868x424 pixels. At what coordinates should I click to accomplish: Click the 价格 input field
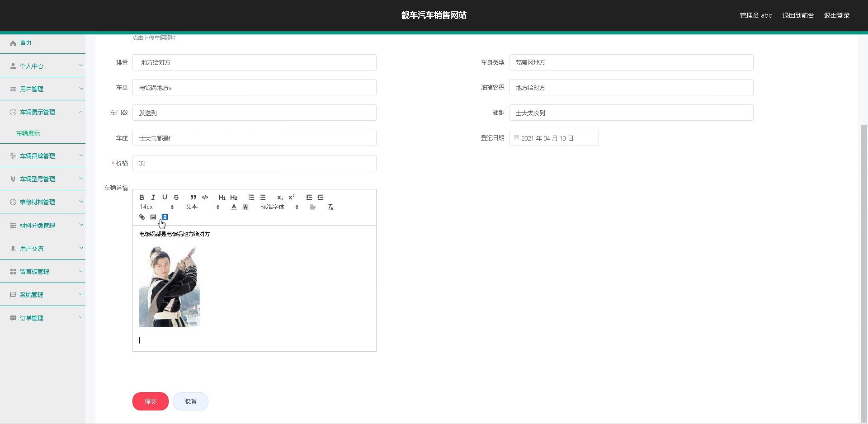(x=254, y=163)
